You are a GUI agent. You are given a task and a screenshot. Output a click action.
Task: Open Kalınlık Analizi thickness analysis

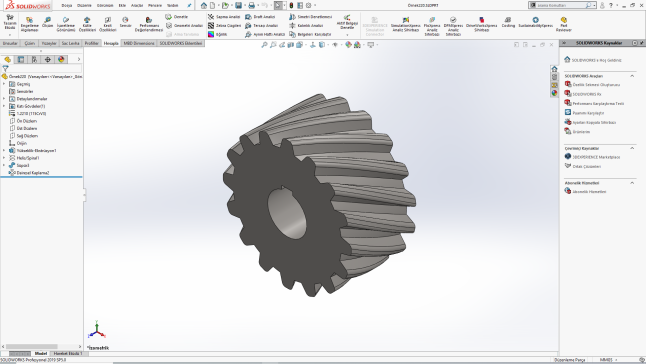click(x=306, y=26)
